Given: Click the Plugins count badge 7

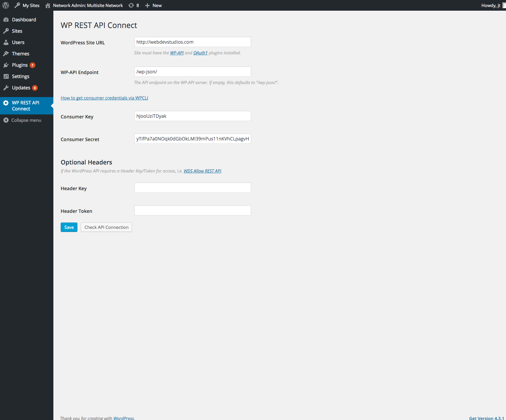Looking at the screenshot, I should click(x=32, y=65).
